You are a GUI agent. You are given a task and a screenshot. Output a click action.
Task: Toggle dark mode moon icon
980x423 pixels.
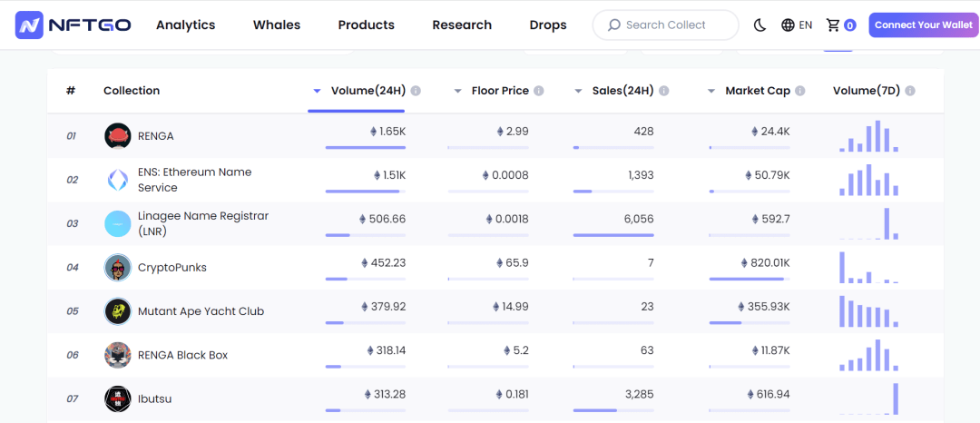pos(759,25)
